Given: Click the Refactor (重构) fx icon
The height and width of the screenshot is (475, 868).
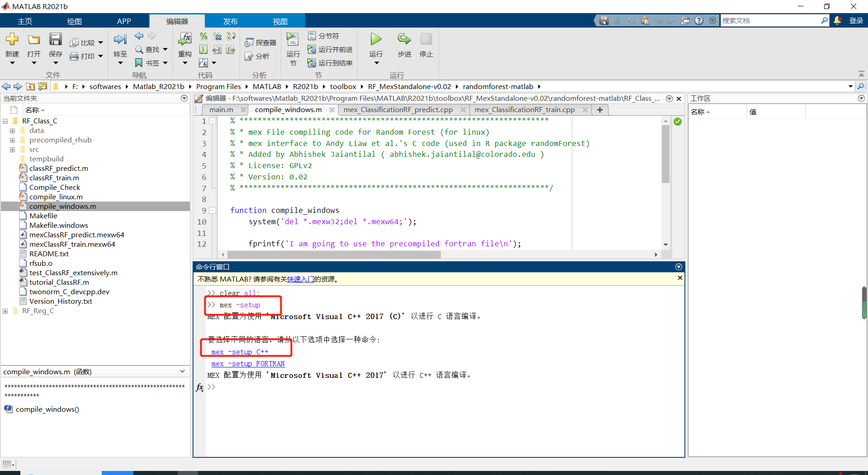Looking at the screenshot, I should (x=185, y=39).
